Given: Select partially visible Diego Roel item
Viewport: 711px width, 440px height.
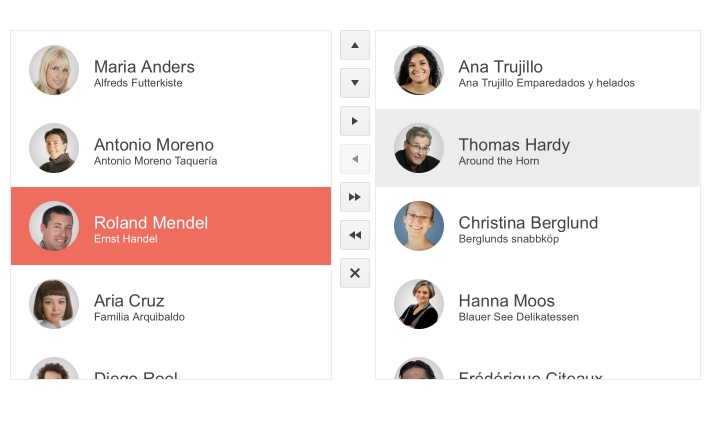Looking at the screenshot, I should (170, 371).
